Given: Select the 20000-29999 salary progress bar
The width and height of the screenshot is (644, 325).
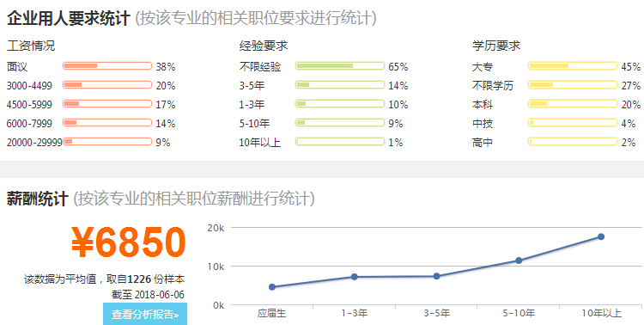Looking at the screenshot, I should coord(107,142).
